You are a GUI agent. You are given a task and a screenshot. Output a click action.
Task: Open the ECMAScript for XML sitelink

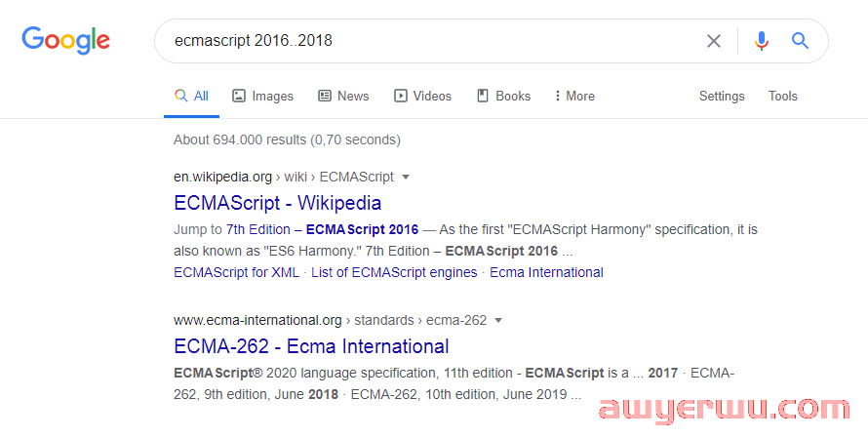236,272
